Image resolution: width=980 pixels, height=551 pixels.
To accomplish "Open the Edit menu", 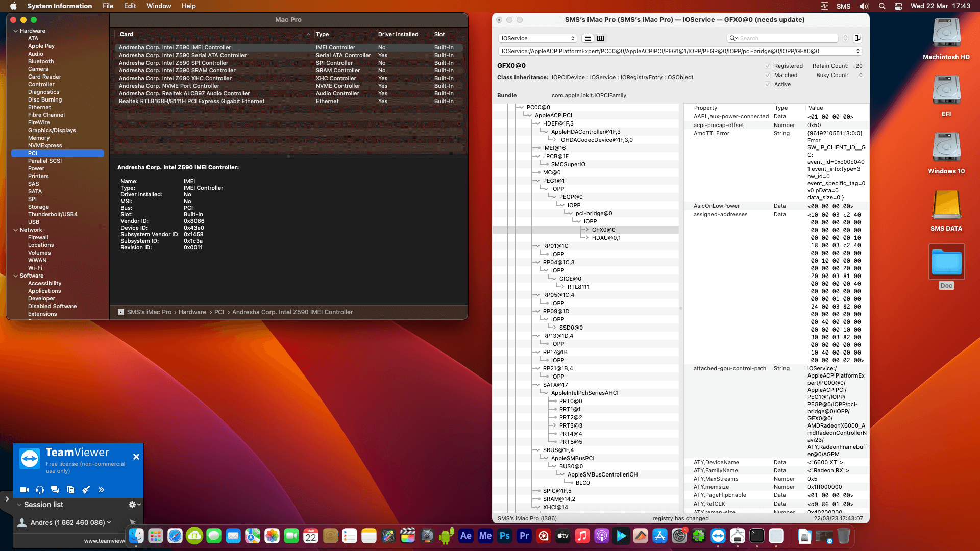I will click(130, 6).
